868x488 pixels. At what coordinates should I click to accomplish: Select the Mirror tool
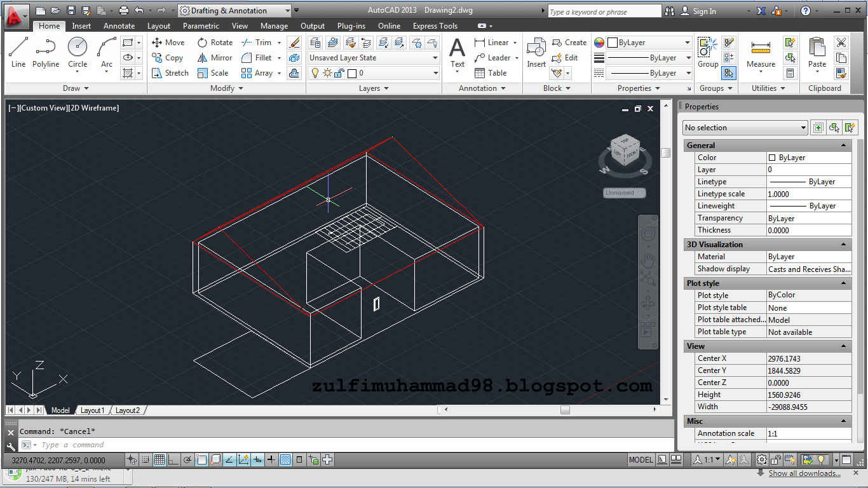[215, 57]
